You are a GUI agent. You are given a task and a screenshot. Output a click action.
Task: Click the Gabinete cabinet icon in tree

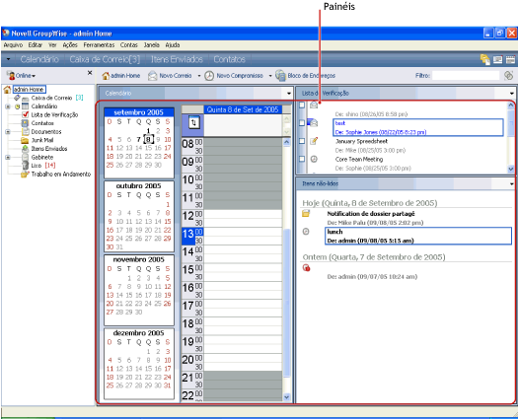(25, 157)
